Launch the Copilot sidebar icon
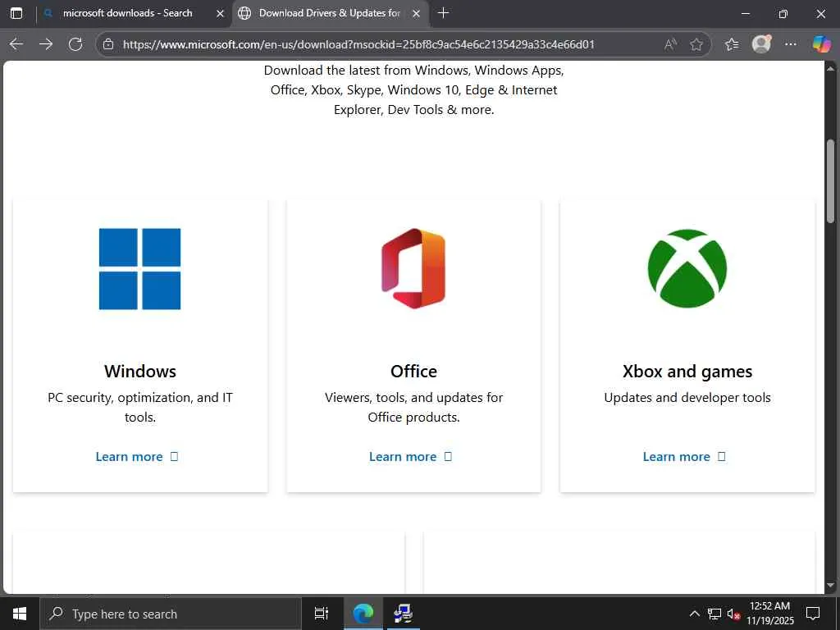Image resolution: width=840 pixels, height=630 pixels. [821, 44]
